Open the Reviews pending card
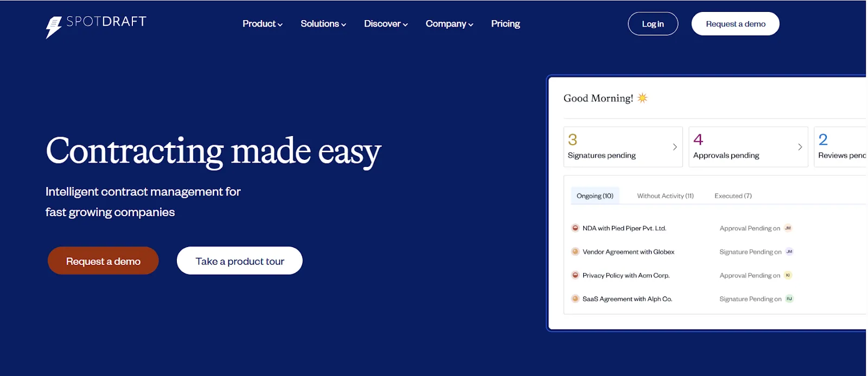 tap(840, 147)
